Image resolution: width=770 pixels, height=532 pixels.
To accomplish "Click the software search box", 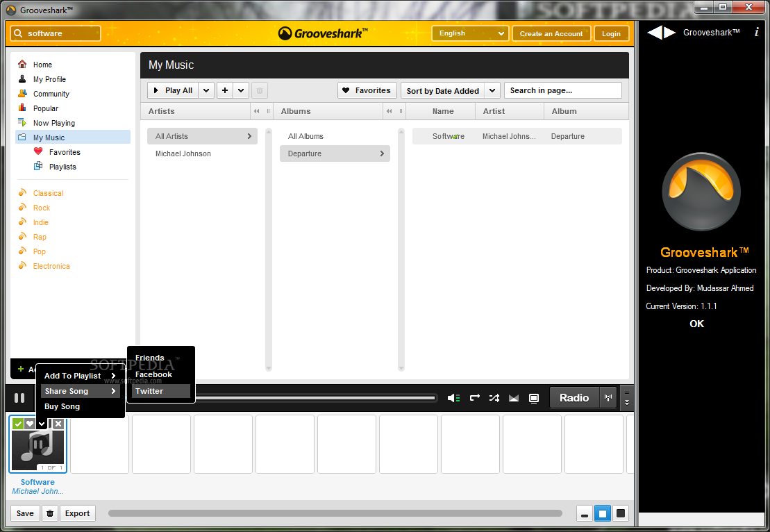I will [56, 33].
